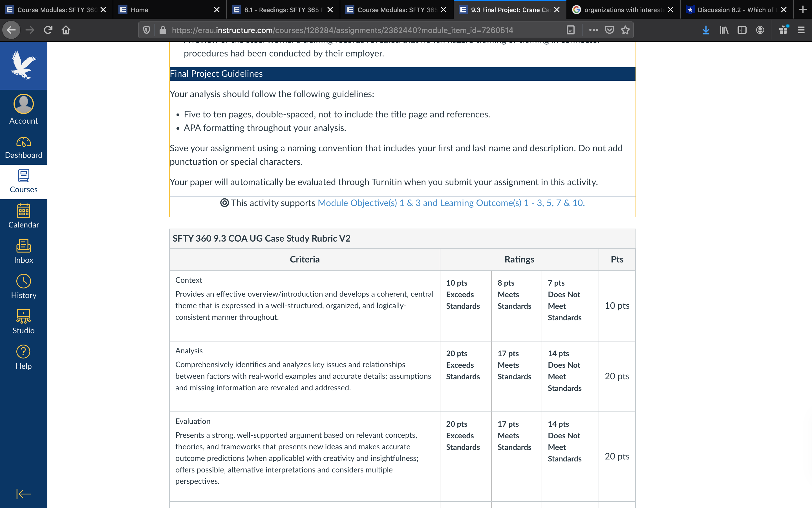The width and height of the screenshot is (812, 508).
Task: Switch to Course Modules SFTY 360 tab
Action: [56, 9]
